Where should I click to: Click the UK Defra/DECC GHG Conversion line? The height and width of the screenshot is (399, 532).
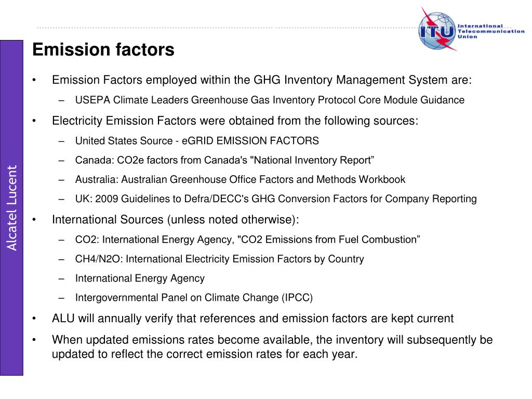click(x=276, y=199)
